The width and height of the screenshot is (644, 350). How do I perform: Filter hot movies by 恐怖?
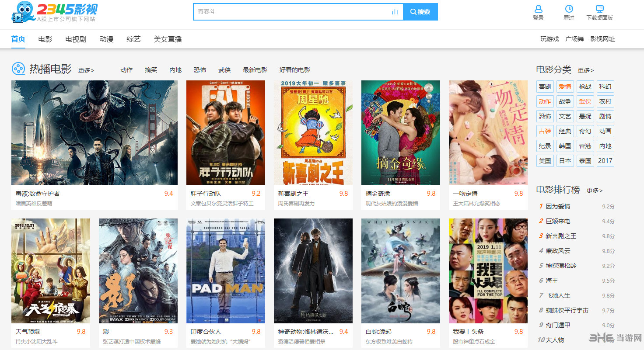(200, 70)
